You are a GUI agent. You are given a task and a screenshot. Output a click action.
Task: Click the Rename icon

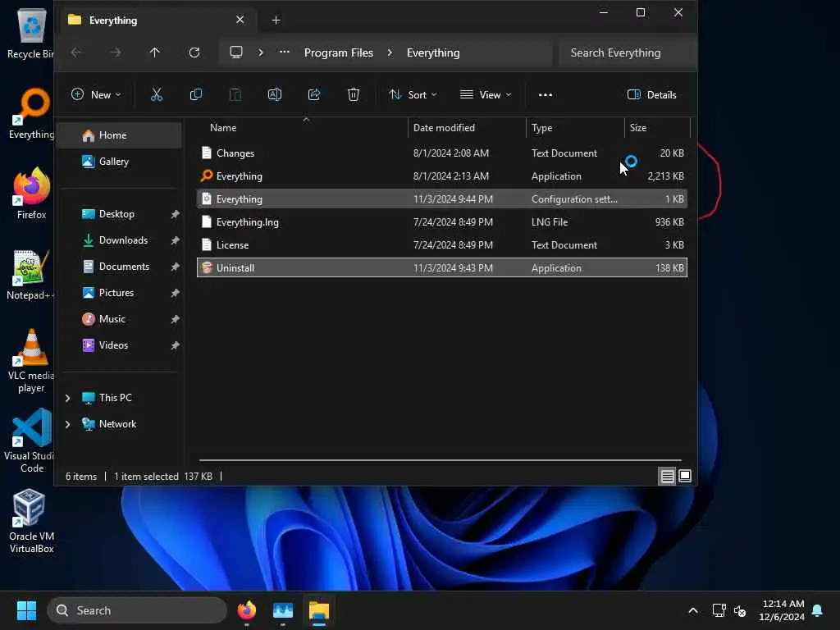[x=275, y=95]
